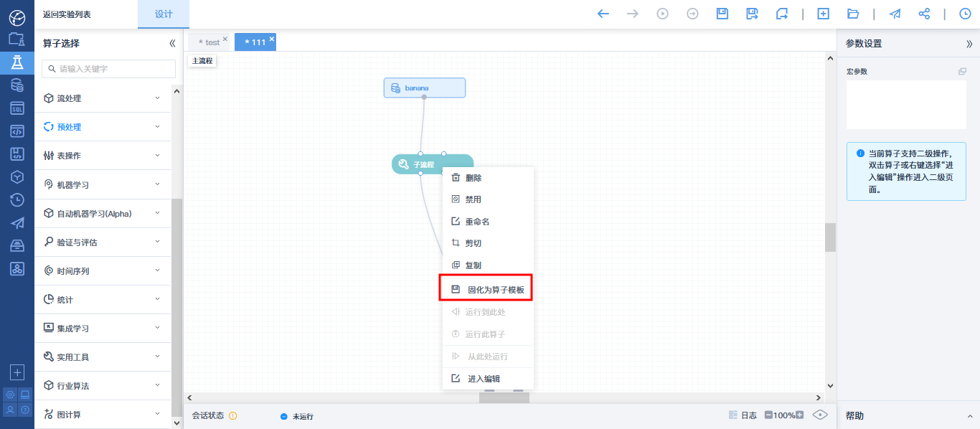Viewport: 980px width, 429px height.
Task: Click the save-as disk with arrow icon
Action: pos(752,14)
